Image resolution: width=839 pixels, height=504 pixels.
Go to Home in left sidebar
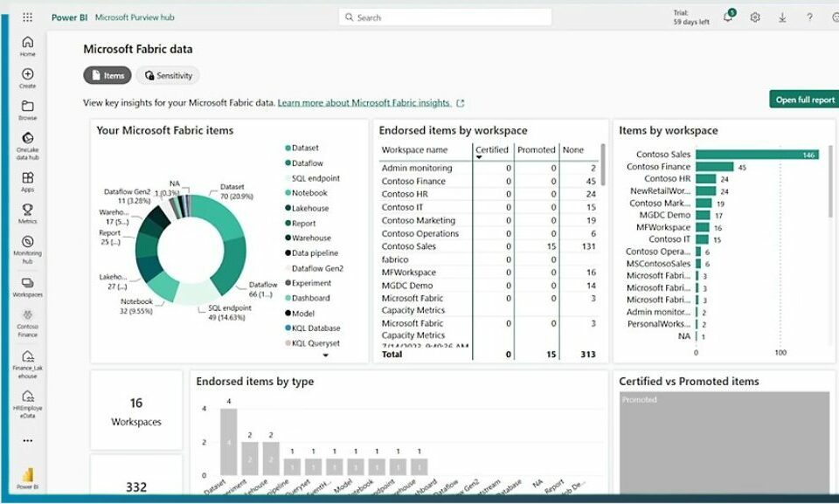click(28, 45)
